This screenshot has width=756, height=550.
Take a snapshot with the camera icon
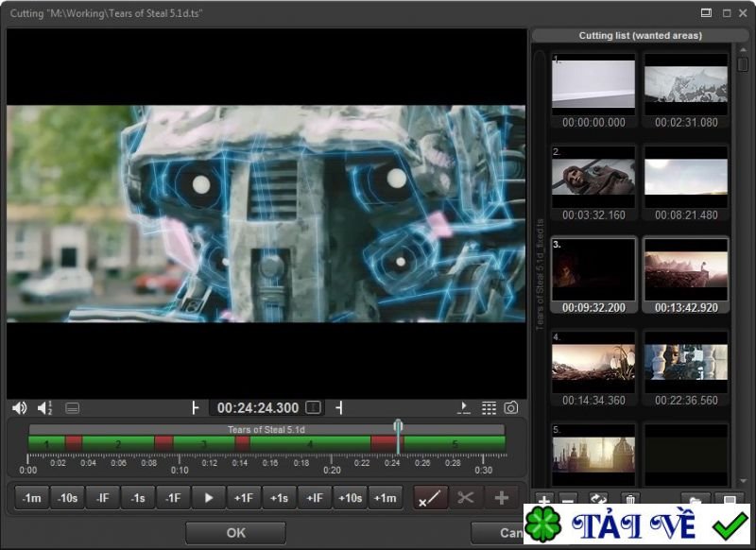(511, 408)
